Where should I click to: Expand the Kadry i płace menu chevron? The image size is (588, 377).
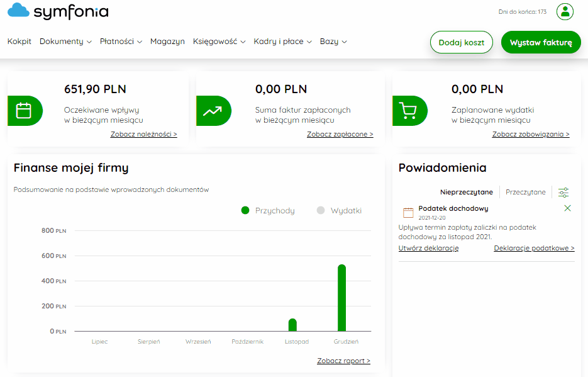coord(309,42)
